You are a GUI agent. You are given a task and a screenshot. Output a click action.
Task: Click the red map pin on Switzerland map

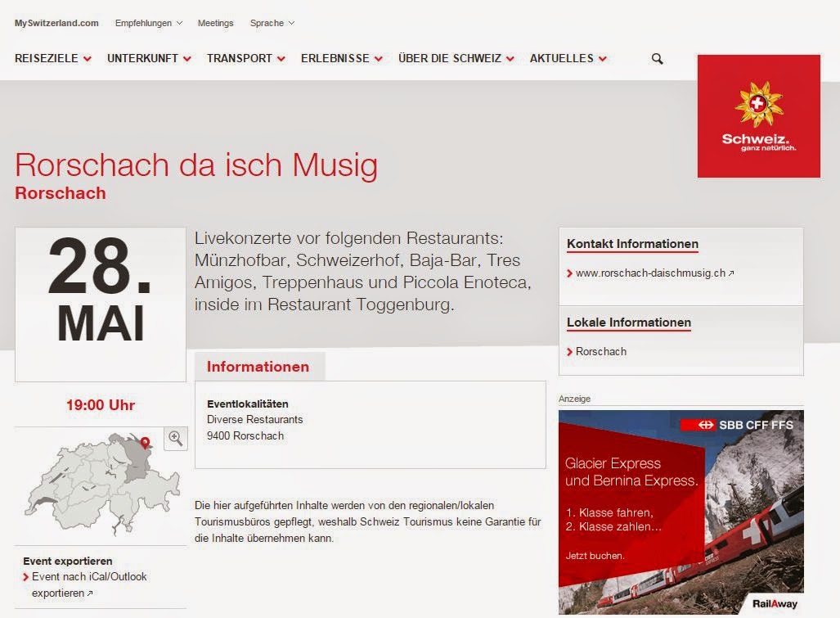[x=145, y=443]
